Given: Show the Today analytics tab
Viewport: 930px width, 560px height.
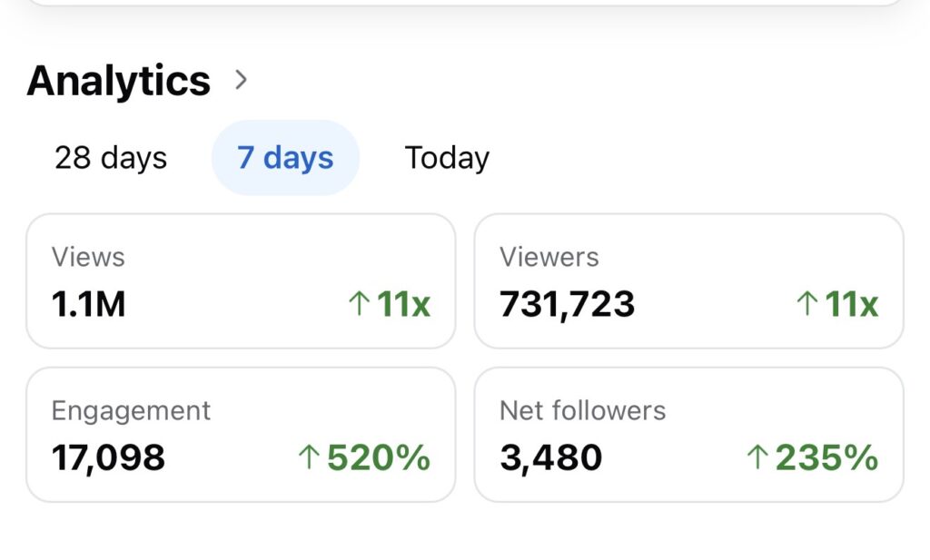Looking at the screenshot, I should point(447,158).
